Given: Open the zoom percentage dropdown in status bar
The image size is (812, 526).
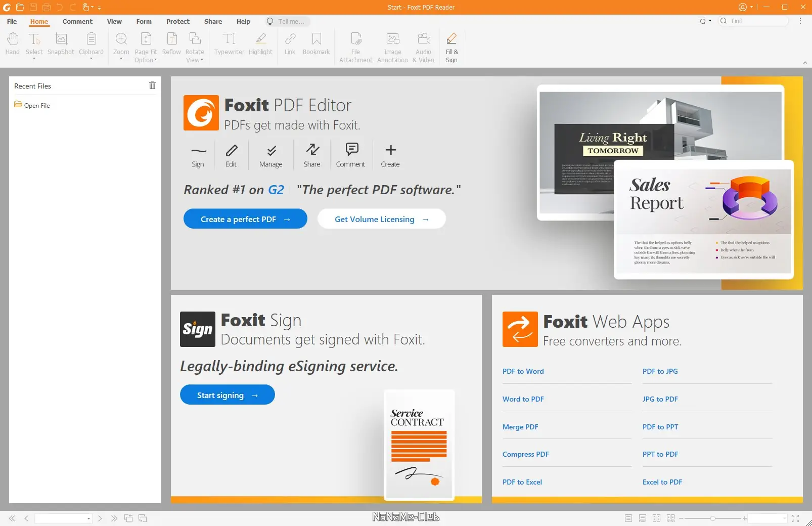Looking at the screenshot, I should coord(785,518).
